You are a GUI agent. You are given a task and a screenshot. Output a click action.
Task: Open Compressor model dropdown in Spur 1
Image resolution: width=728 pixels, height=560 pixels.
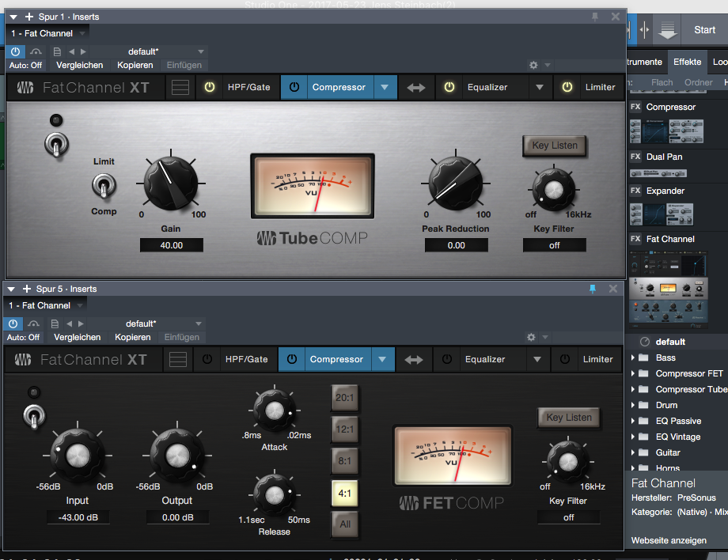click(385, 87)
